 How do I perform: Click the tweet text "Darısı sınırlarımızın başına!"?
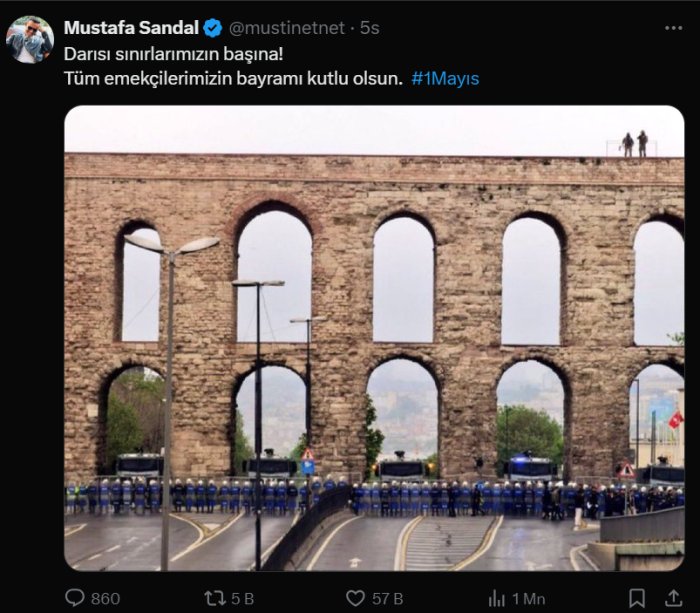click(160, 54)
